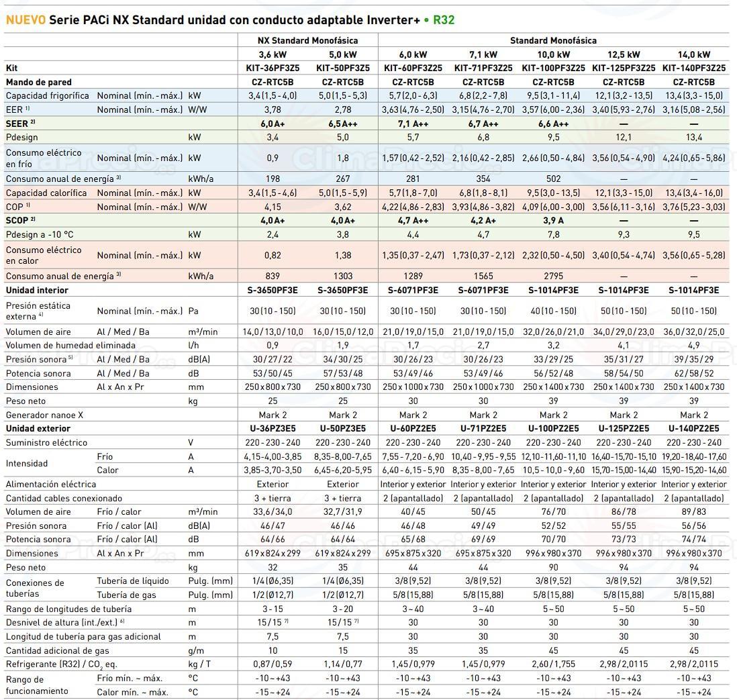Select kit code KIT-50PF3Z5
The height and width of the screenshot is (700, 737).
(343, 68)
